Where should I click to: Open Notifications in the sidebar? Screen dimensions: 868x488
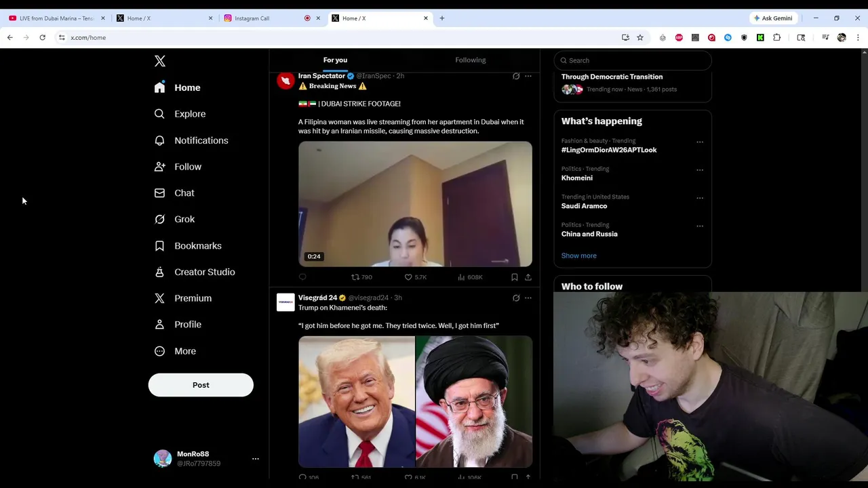click(x=191, y=140)
